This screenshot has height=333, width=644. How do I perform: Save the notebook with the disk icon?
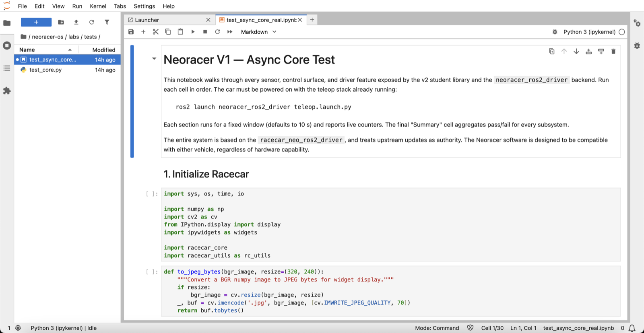(131, 32)
